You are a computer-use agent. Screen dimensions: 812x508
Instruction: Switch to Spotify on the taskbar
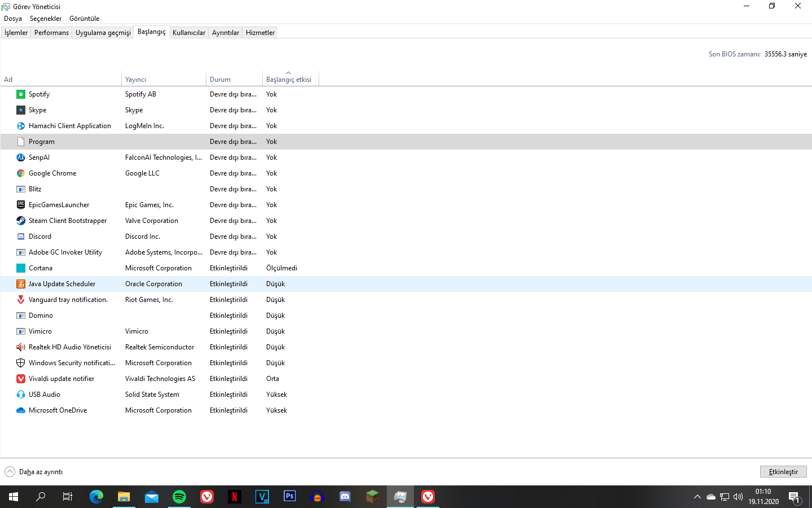[179, 497]
